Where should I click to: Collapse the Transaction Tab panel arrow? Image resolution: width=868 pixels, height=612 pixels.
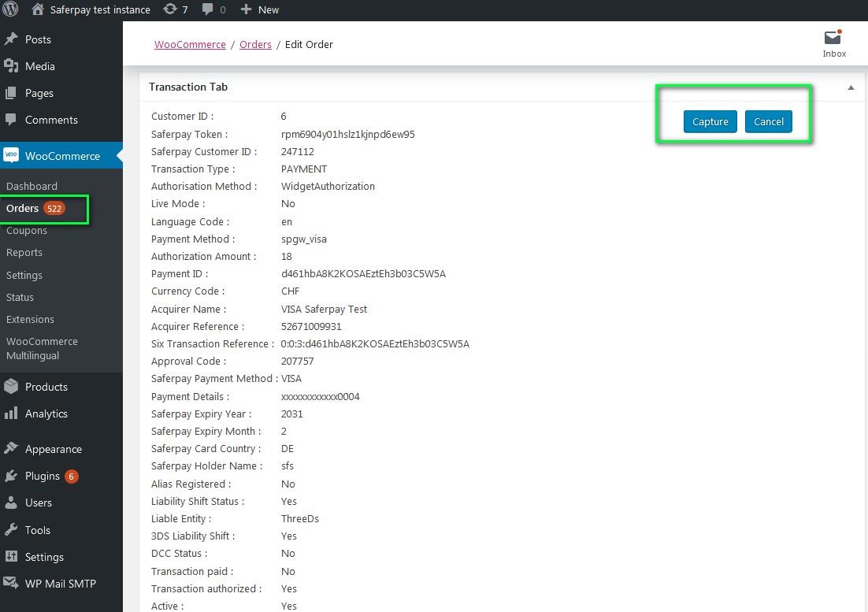(x=851, y=87)
